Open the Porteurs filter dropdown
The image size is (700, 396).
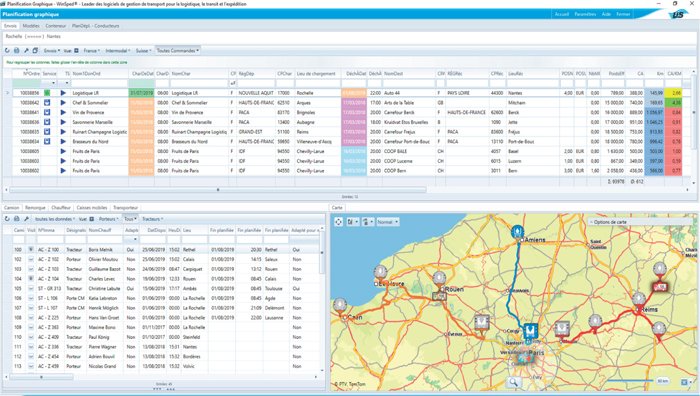point(109,219)
